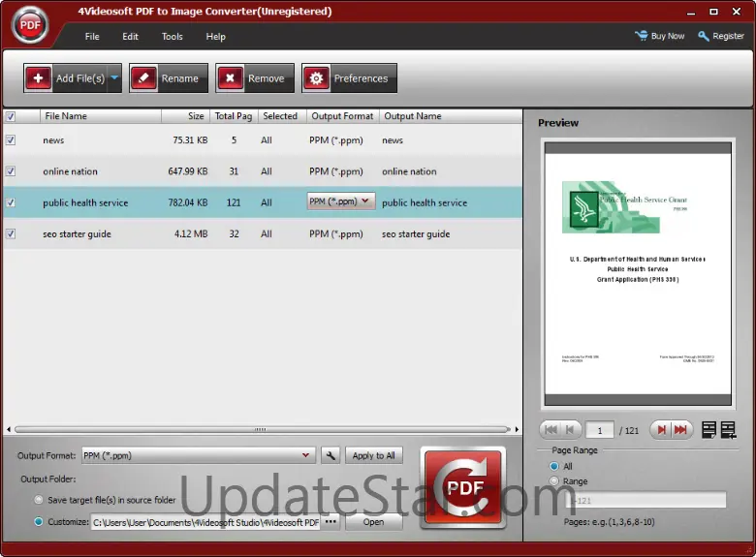This screenshot has height=557, width=756.
Task: Click the Customize output path field
Action: [x=205, y=522]
